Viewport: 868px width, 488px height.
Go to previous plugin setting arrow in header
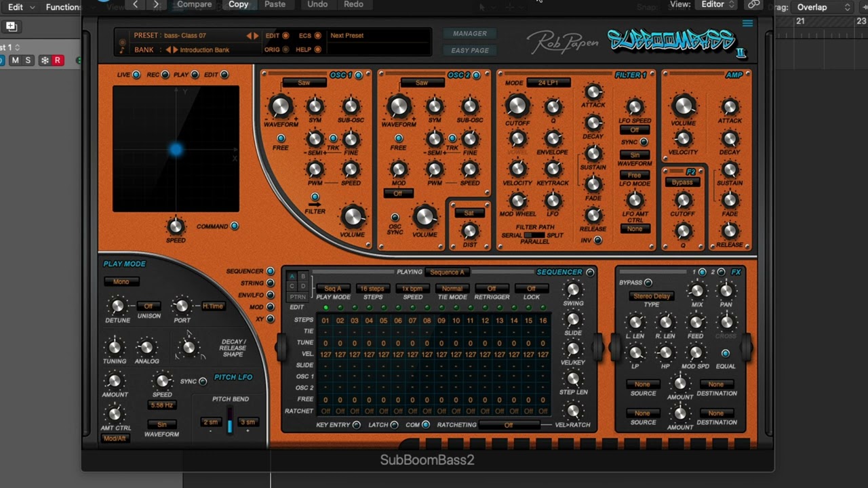tap(136, 5)
